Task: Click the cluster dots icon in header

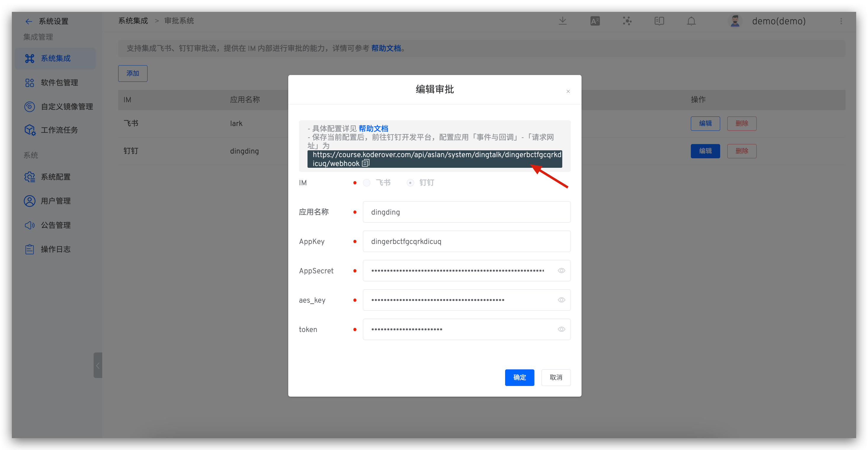Action: [x=627, y=21]
